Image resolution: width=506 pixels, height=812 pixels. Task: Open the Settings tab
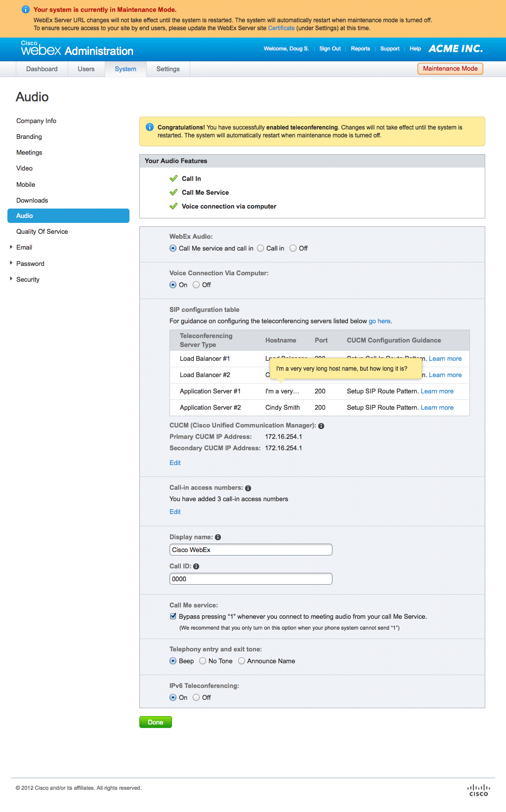[x=168, y=69]
